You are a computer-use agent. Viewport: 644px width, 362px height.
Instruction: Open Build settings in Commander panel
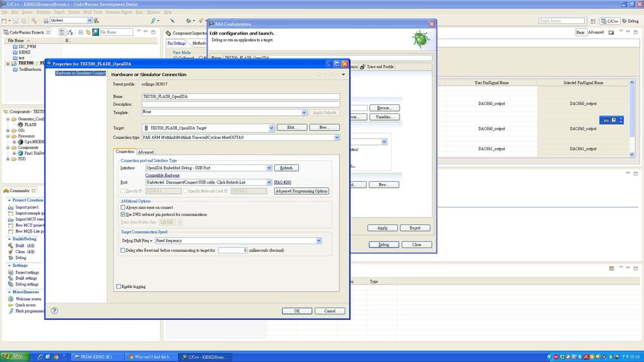(x=26, y=278)
